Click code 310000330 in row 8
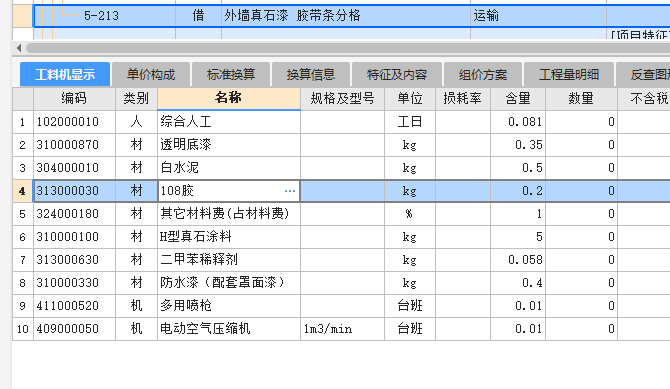670x389 pixels. pyautogui.click(x=74, y=283)
